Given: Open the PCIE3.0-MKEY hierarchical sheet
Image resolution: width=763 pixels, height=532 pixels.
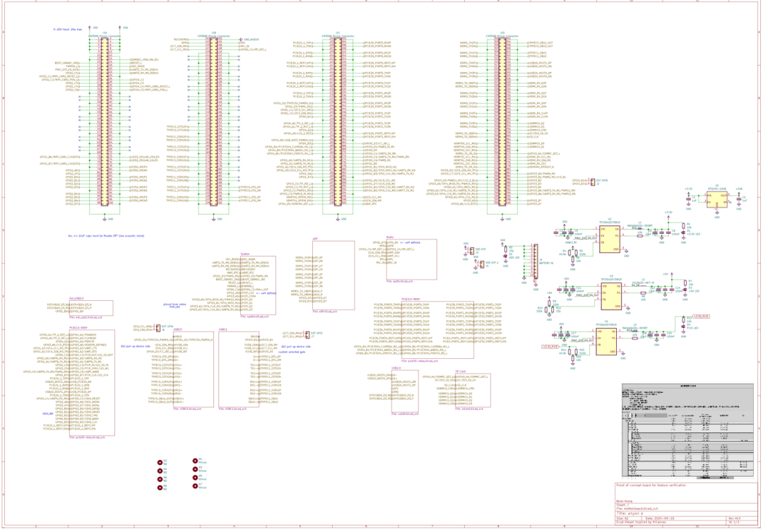Looking at the screenshot, I should 437,331.
